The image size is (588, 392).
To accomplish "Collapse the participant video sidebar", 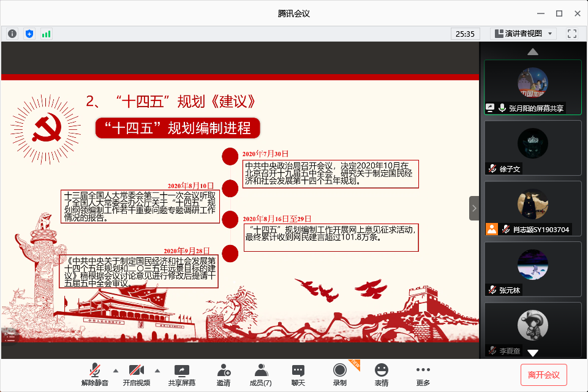I will pos(474,208).
